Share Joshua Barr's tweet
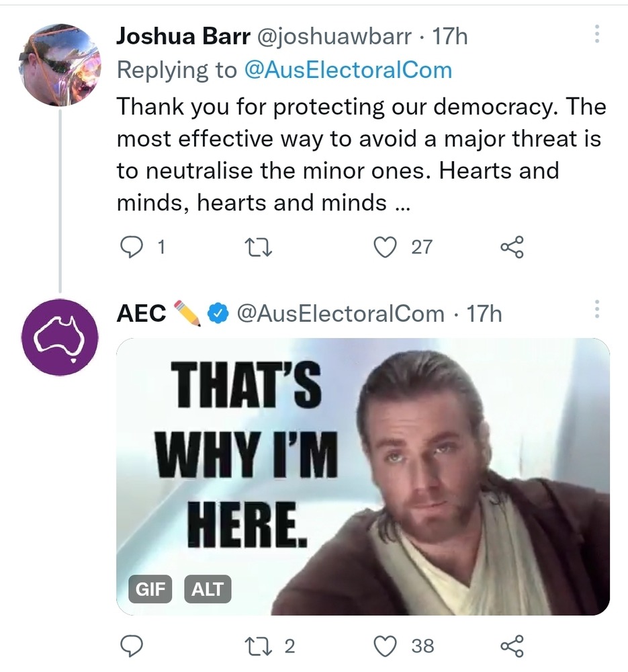This screenshot has width=628, height=672. pyautogui.click(x=512, y=248)
